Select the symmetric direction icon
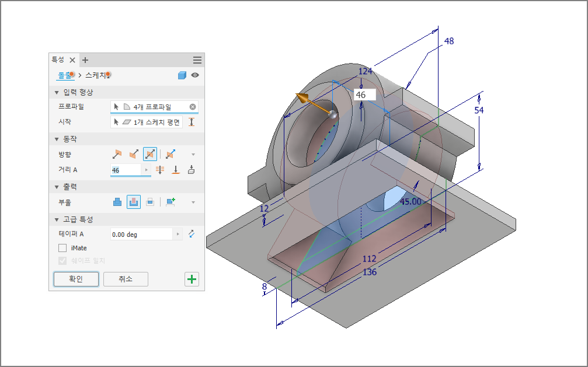Viewport: 588px width, 367px height. (x=150, y=154)
